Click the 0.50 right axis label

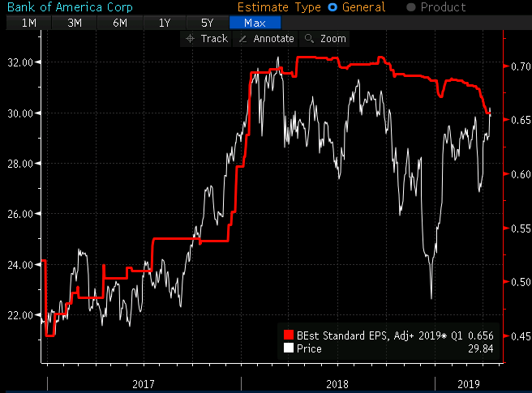coord(521,282)
